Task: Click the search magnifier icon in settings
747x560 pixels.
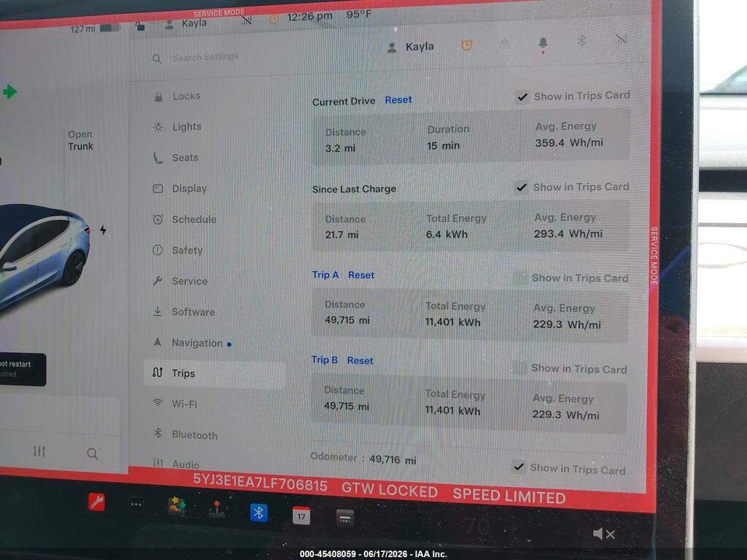Action: pyautogui.click(x=157, y=58)
